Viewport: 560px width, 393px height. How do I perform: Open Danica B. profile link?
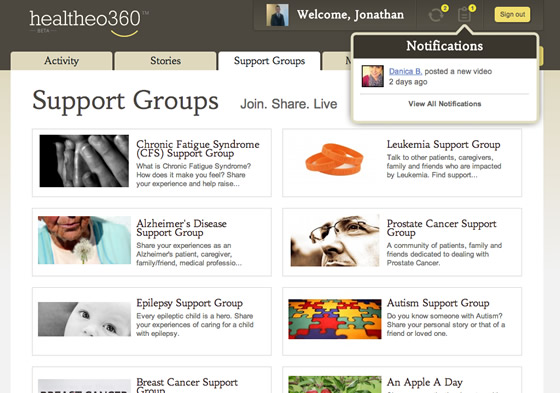point(405,71)
